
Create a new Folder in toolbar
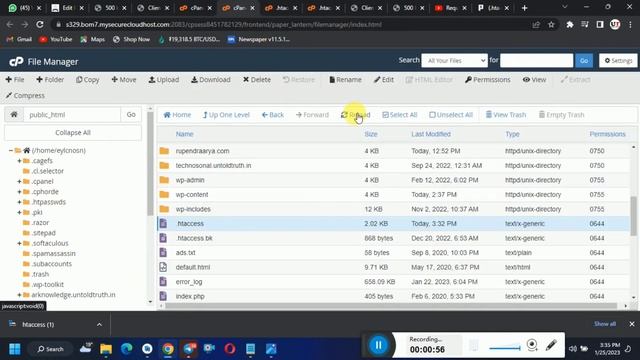50,80
